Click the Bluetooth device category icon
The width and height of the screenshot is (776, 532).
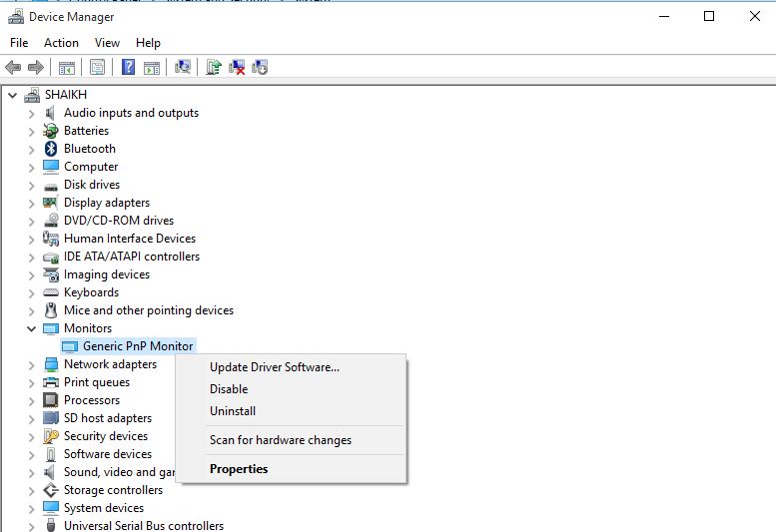pyautogui.click(x=51, y=149)
